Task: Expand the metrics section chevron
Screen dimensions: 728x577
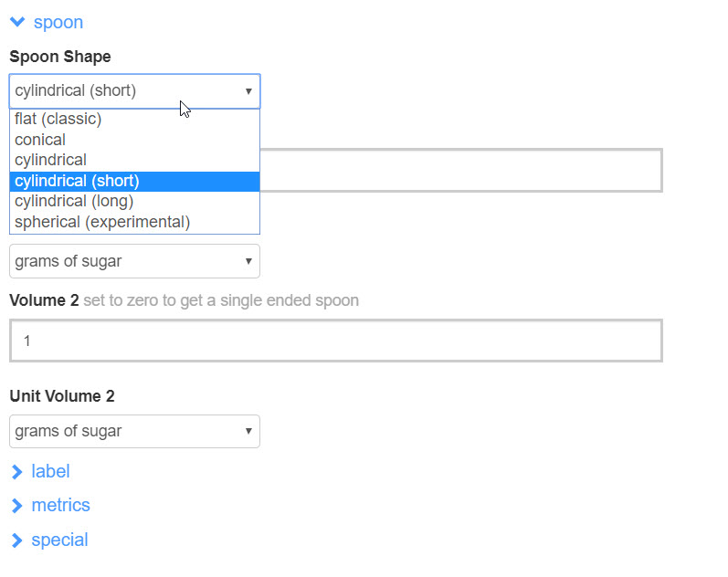Action: tap(17, 506)
